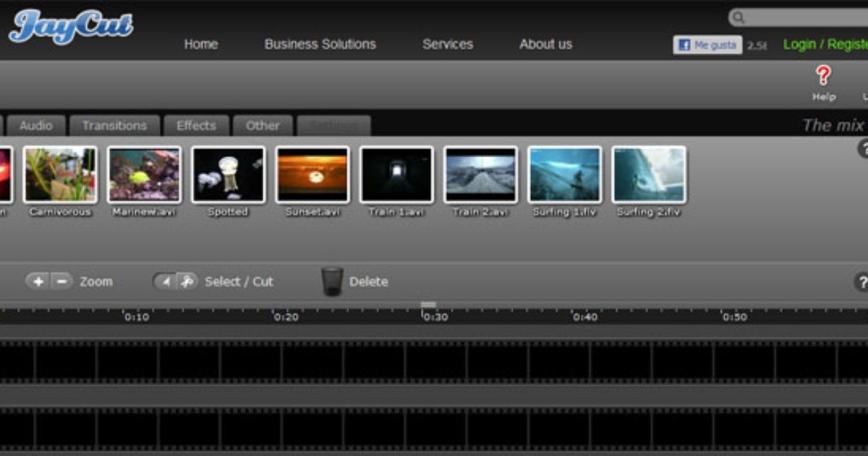The image size is (868, 456).
Task: Click the Delete trash can icon
Action: coord(332,281)
